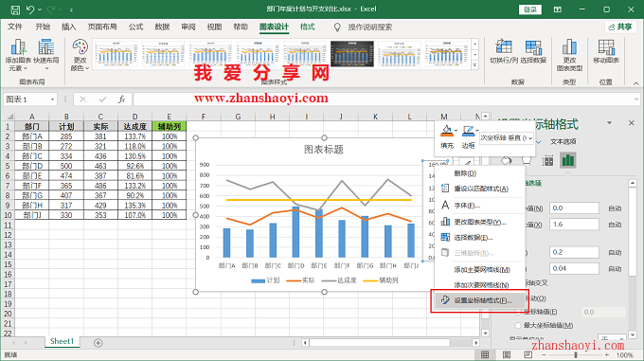Image resolution: width=644 pixels, height=361 pixels.
Task: Click the Save icon in title bar
Action: pos(15,9)
